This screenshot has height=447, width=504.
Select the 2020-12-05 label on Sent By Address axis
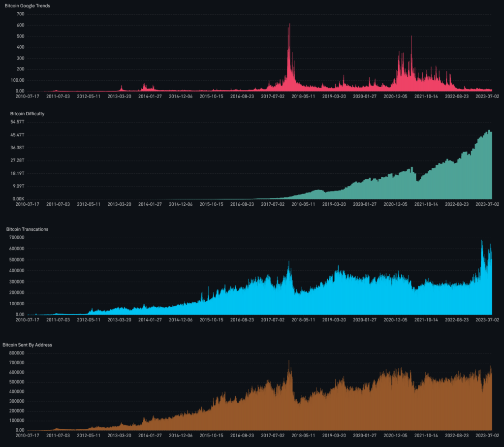[395, 435]
